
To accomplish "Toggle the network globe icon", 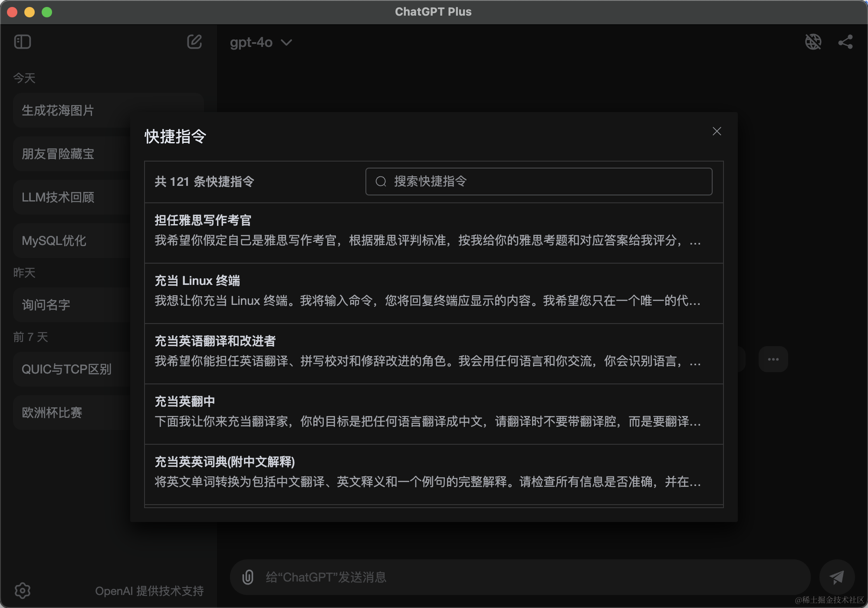I will [813, 42].
